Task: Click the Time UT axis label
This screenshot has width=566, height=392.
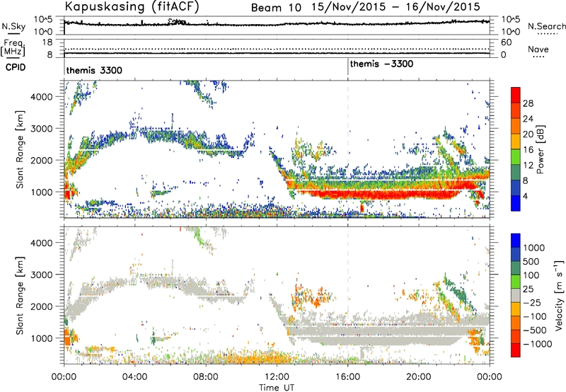Action: coord(277,388)
